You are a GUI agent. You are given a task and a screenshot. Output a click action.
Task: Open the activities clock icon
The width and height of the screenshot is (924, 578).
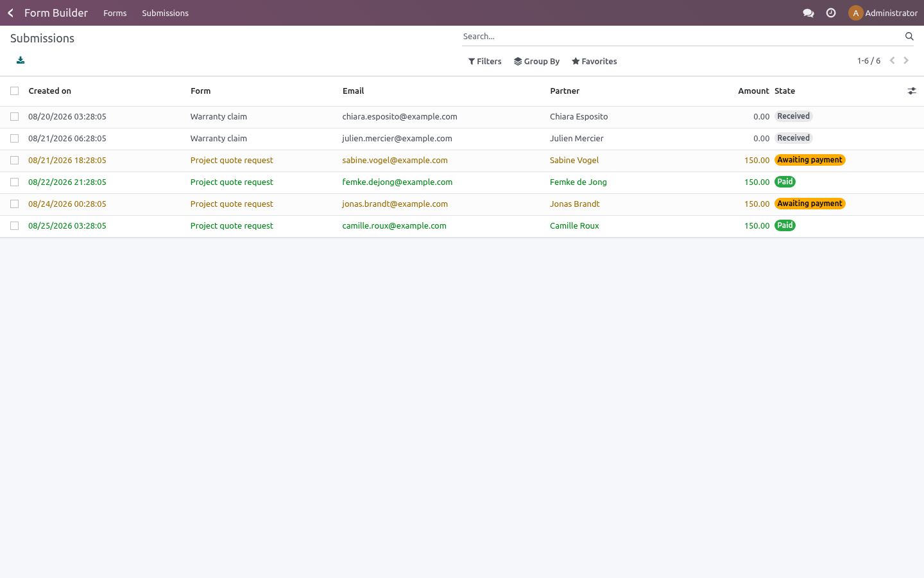pyautogui.click(x=831, y=13)
